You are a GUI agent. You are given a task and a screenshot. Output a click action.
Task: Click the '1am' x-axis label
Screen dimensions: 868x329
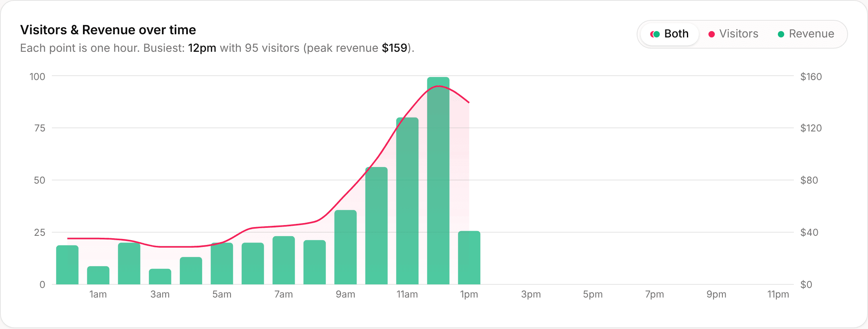pyautogui.click(x=98, y=294)
